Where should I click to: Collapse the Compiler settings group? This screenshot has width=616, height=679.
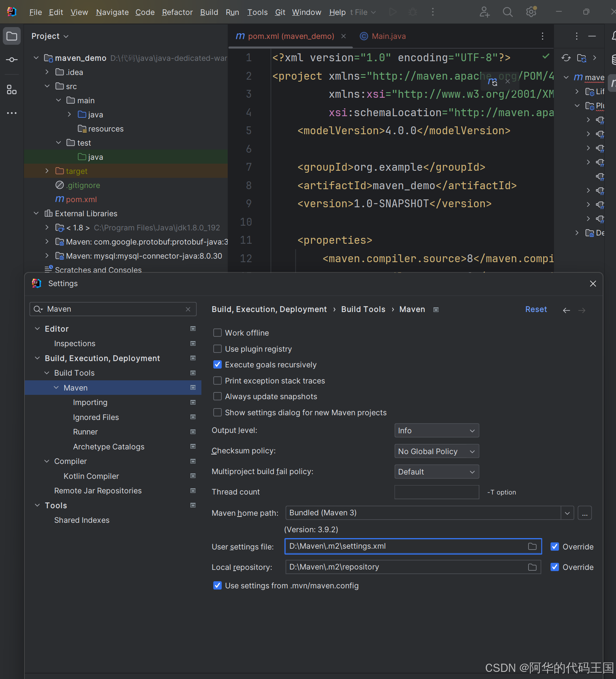pos(47,461)
